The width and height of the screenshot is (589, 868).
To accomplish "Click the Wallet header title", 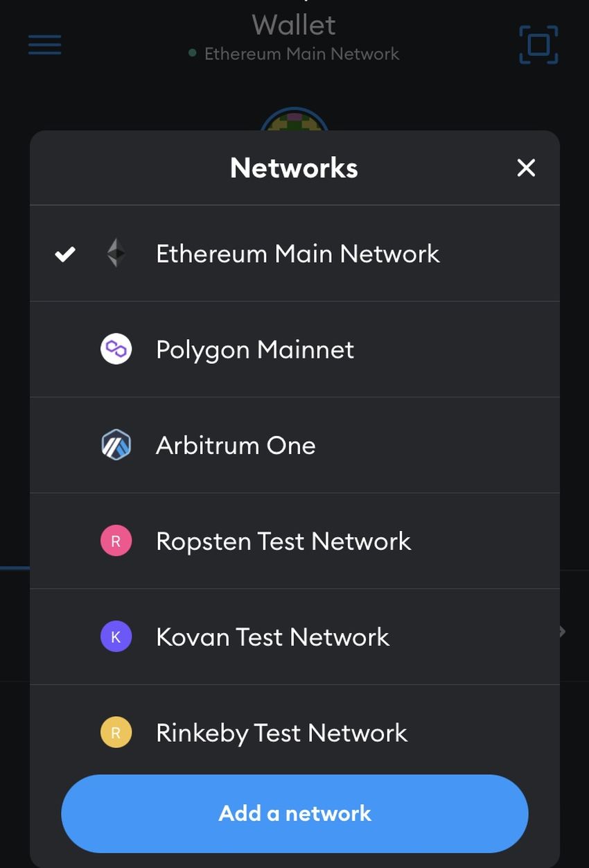I will point(294,25).
